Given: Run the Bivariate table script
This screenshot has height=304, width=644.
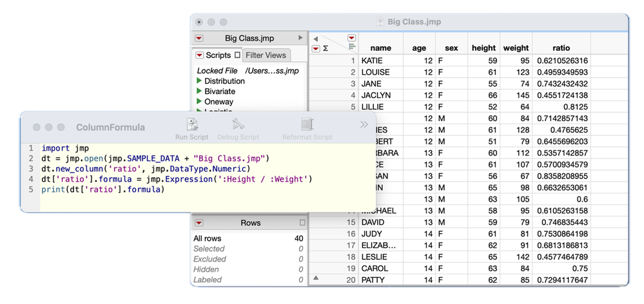Looking at the screenshot, I should (x=200, y=91).
